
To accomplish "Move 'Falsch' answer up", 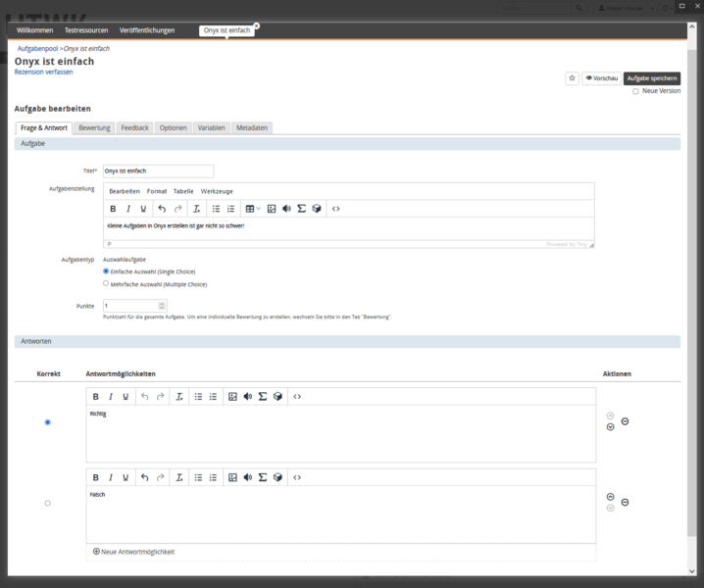I will pyautogui.click(x=610, y=497).
